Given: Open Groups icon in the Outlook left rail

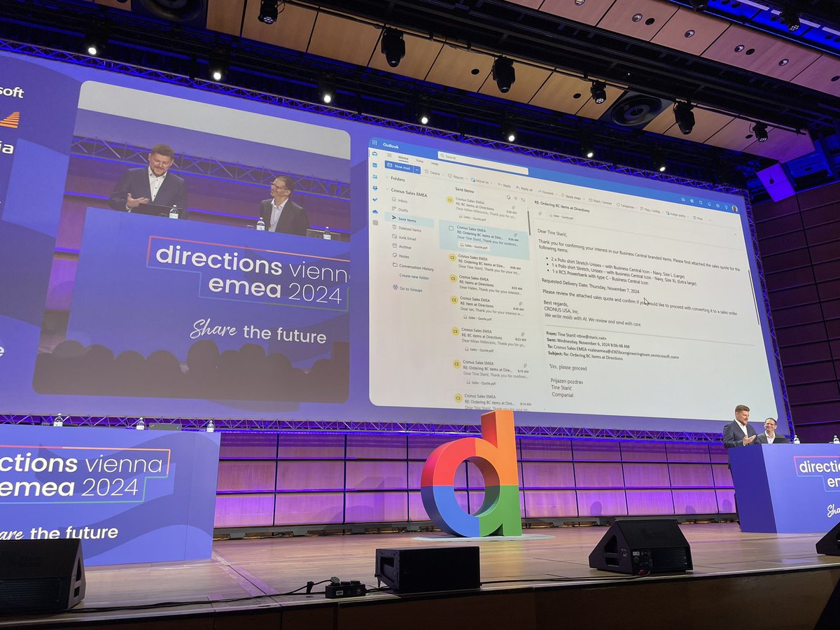Looking at the screenshot, I should [x=375, y=188].
